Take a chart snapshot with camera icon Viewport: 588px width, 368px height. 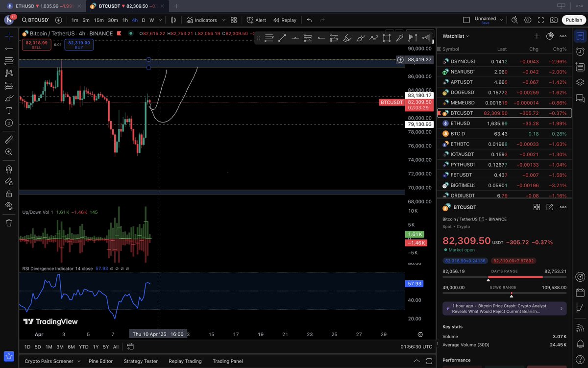tap(554, 20)
